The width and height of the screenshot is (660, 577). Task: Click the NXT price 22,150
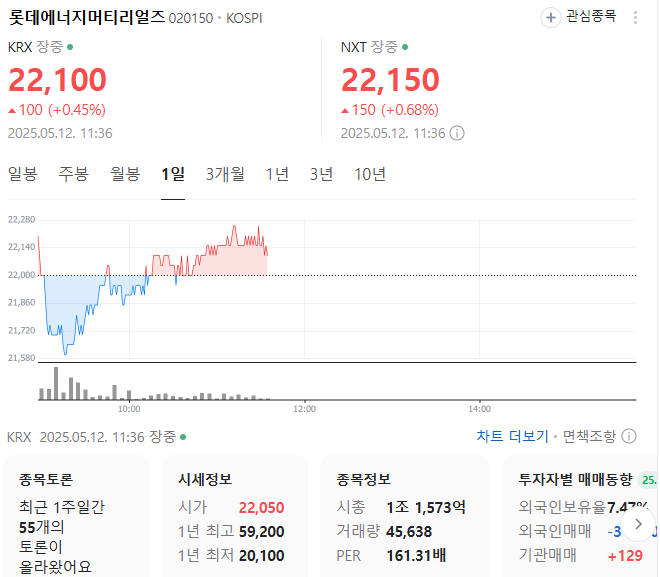[x=391, y=80]
